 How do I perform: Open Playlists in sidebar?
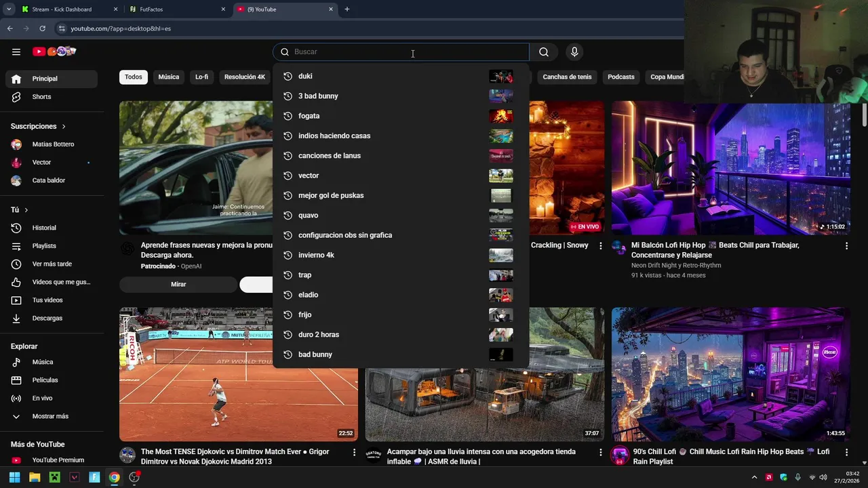[x=52, y=246]
